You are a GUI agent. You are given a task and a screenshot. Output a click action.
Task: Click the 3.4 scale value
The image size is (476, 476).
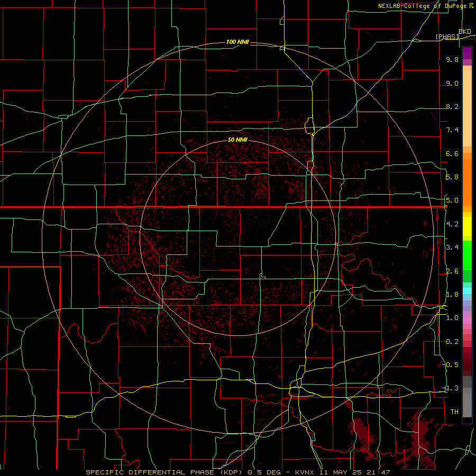[452, 248]
